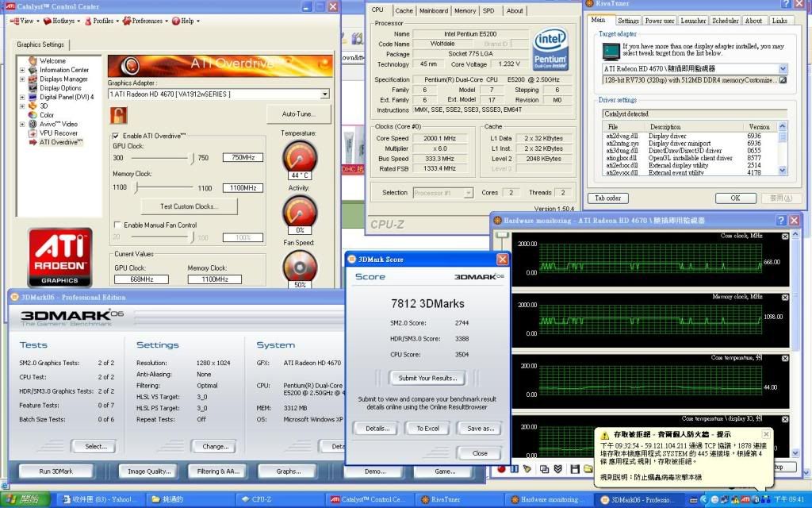The width and height of the screenshot is (812, 508).
Task: Click the double-chevron icon in monitoring toolbar
Action: click(x=557, y=469)
